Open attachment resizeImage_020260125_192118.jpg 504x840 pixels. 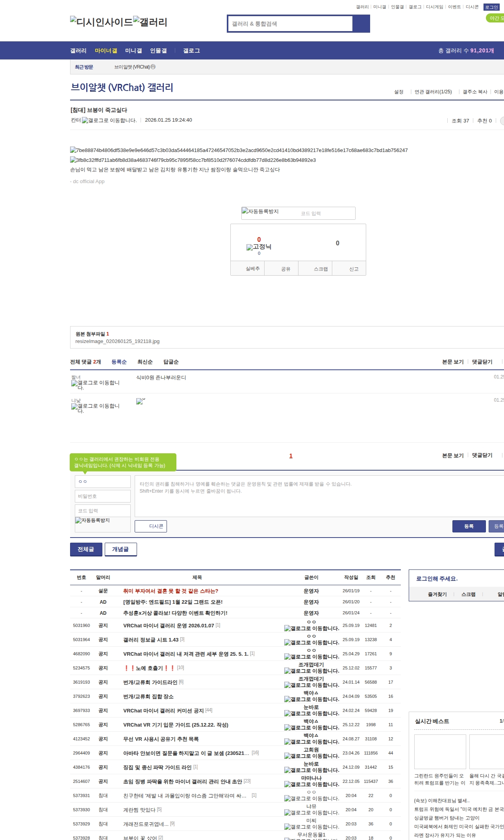coord(117,341)
